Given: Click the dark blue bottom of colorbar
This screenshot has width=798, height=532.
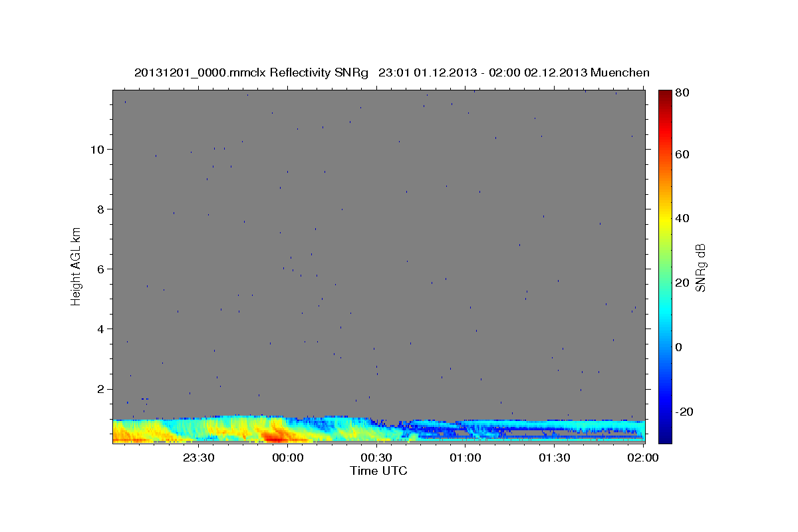Looking at the screenshot, I should tap(664, 436).
